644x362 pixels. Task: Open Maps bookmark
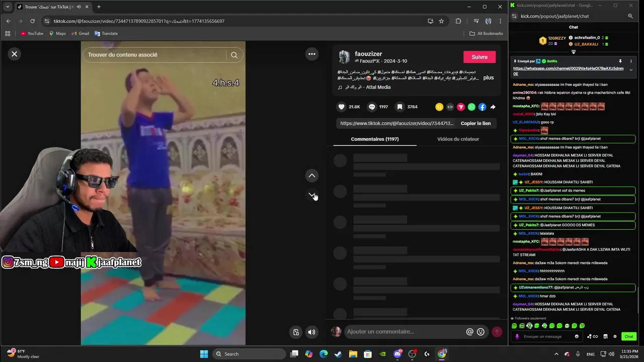(x=57, y=34)
